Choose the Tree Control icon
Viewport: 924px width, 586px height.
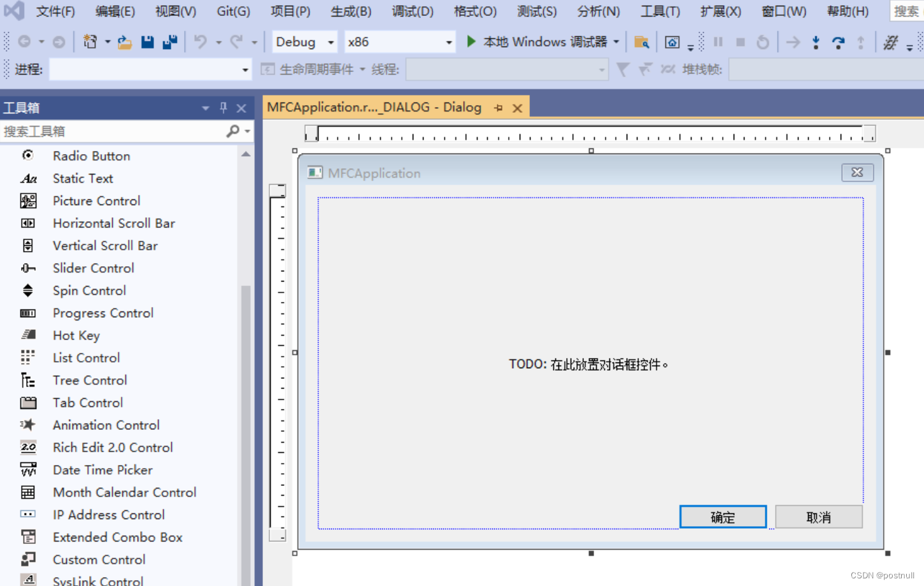28,380
